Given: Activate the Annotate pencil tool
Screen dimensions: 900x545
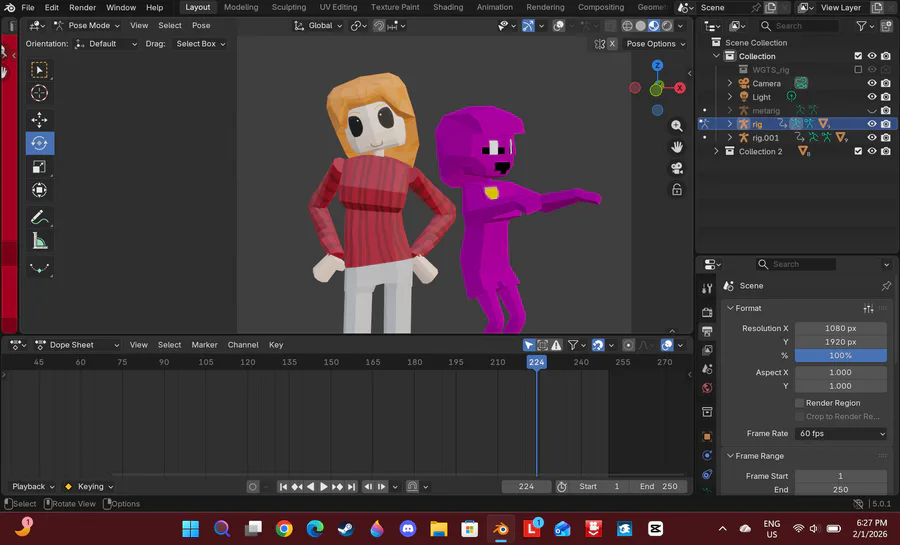Looking at the screenshot, I should pyautogui.click(x=39, y=217).
